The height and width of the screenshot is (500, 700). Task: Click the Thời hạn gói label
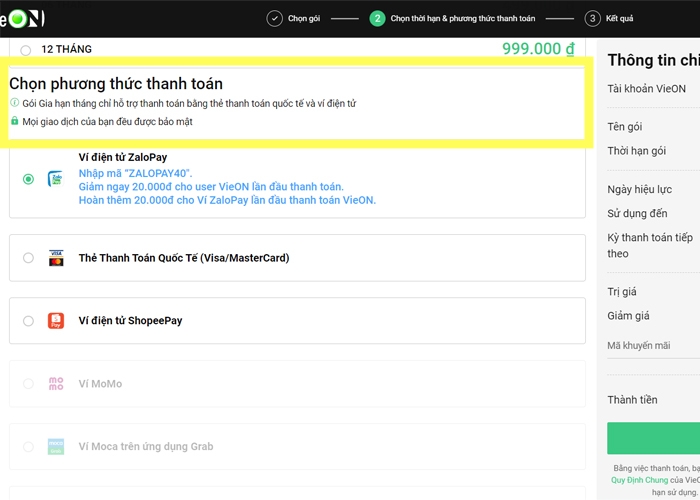point(637,151)
